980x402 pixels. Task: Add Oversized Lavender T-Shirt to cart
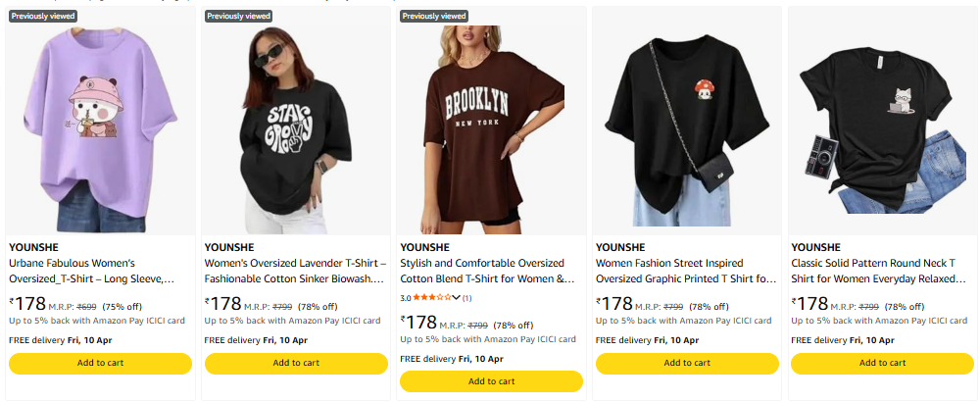pyautogui.click(x=296, y=363)
